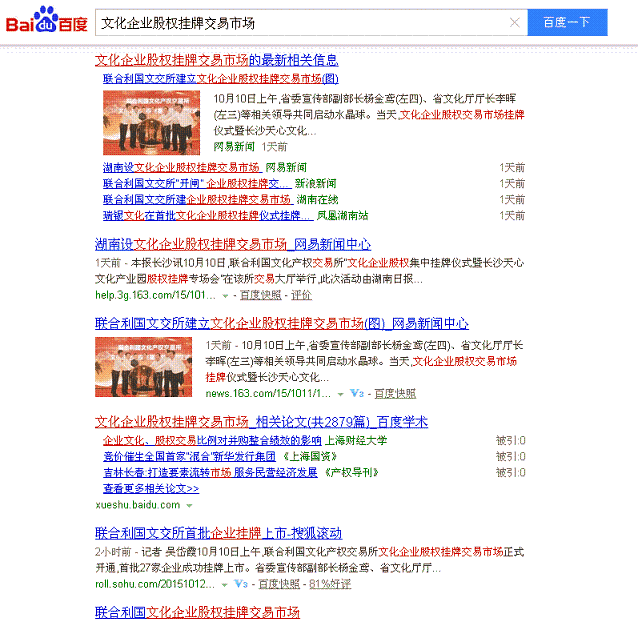
Task: Open result 联合利国文交所建立文化企业股权挂牌交易市场(图)_网易新闻中心
Action: 282,324
